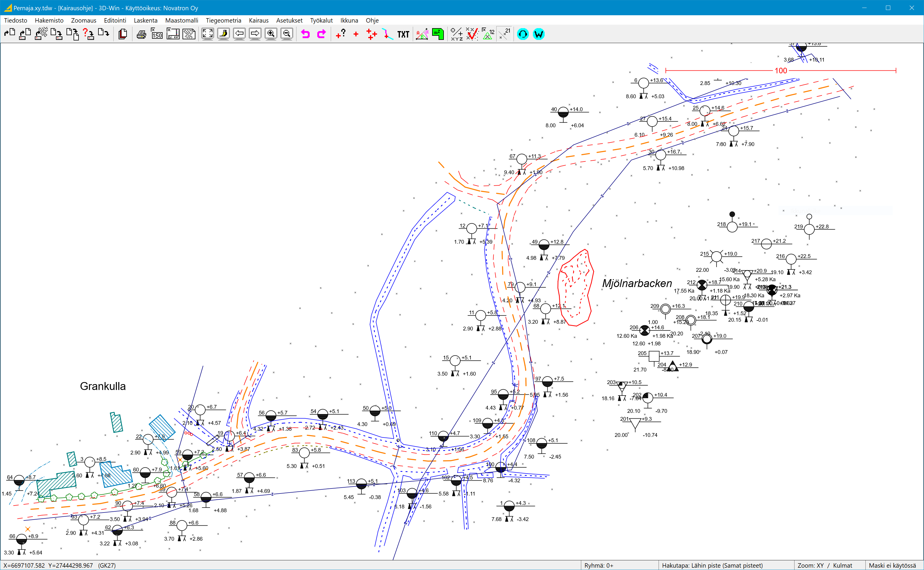Click the Hakutapa status bar field
Image resolution: width=924 pixels, height=570 pixels.
712,565
